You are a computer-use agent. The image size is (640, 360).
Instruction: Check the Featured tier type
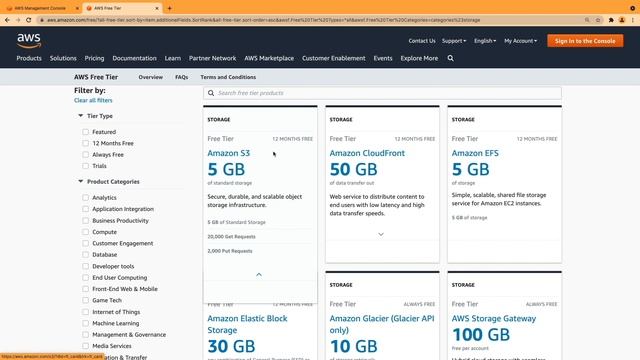pyautogui.click(x=85, y=132)
